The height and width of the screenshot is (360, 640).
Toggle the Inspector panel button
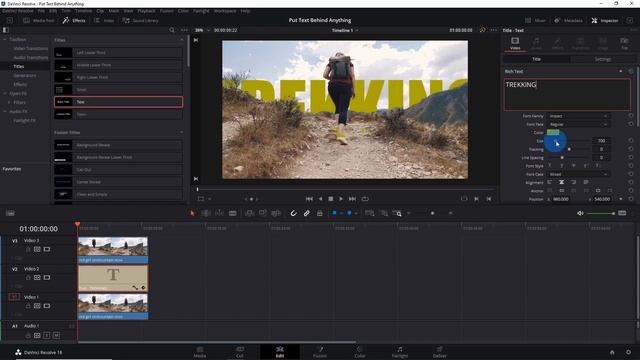click(x=605, y=20)
